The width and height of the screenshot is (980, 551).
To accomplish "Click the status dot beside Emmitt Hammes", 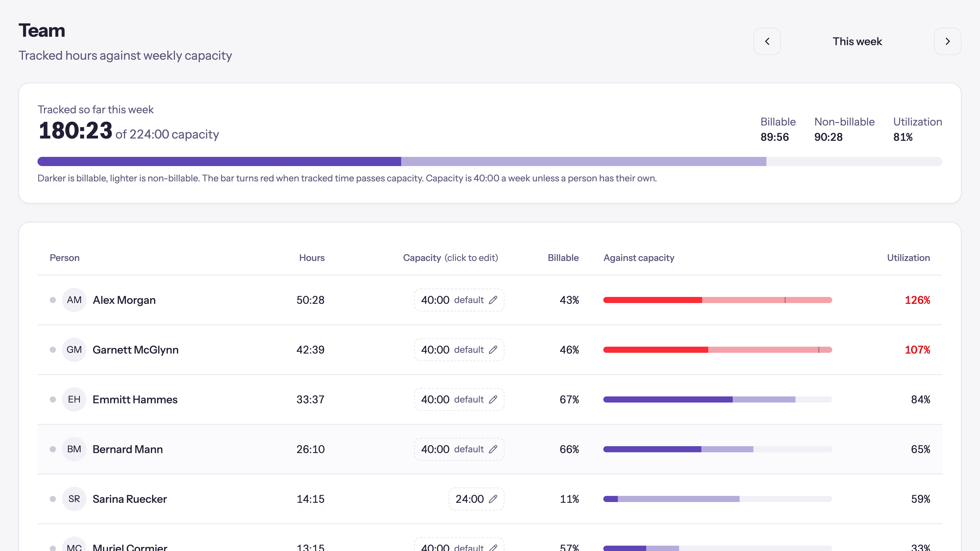I will coord(53,400).
